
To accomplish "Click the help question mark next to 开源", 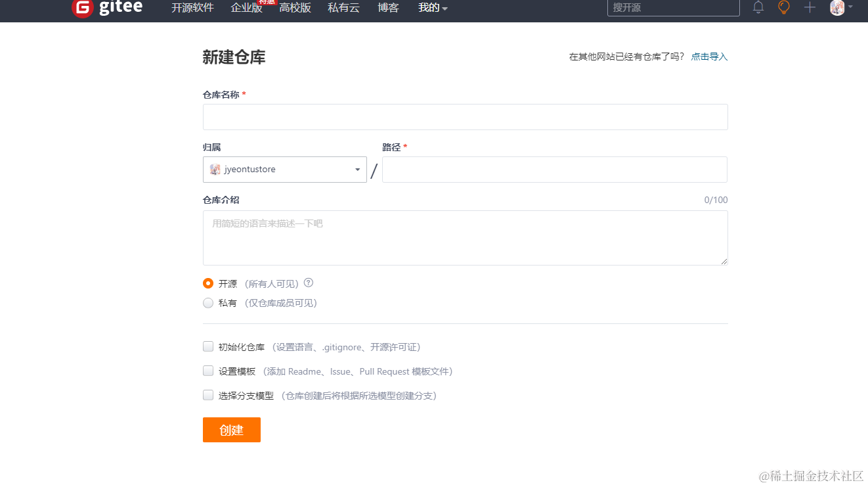I will click(x=309, y=283).
